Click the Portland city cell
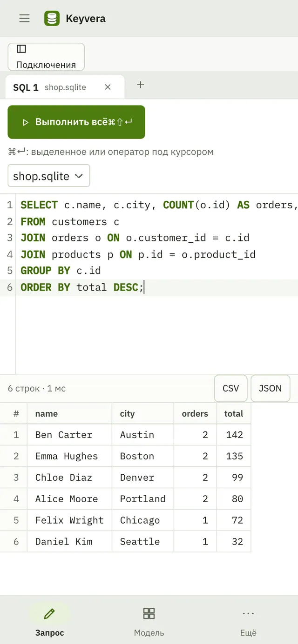This screenshot has width=298, height=644. click(143, 499)
